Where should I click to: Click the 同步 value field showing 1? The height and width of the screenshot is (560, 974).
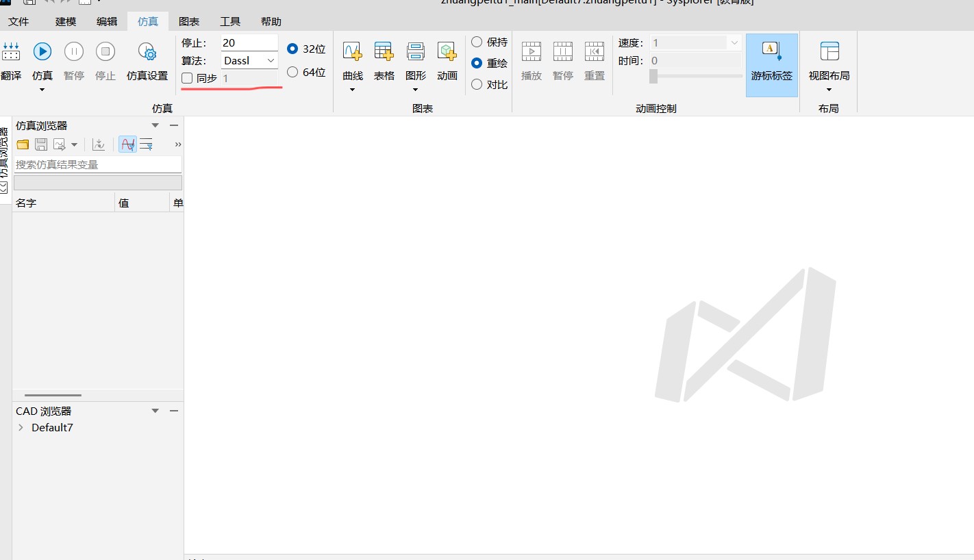tap(249, 79)
